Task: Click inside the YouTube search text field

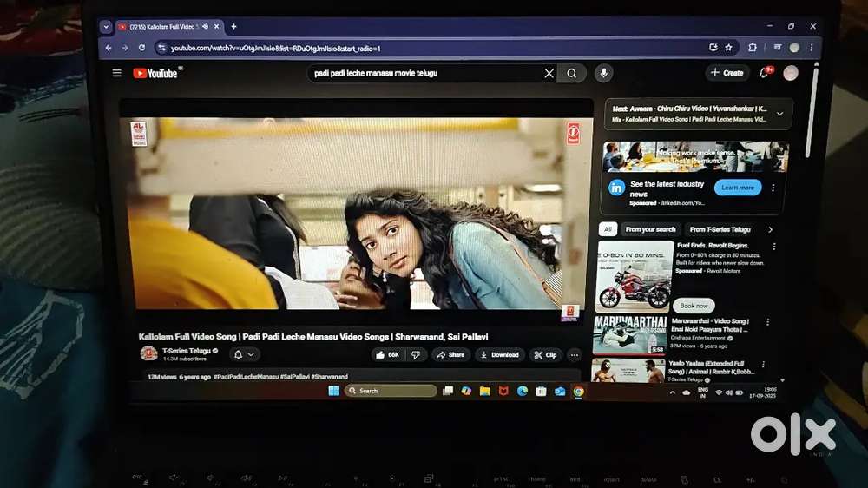Action: [425, 74]
